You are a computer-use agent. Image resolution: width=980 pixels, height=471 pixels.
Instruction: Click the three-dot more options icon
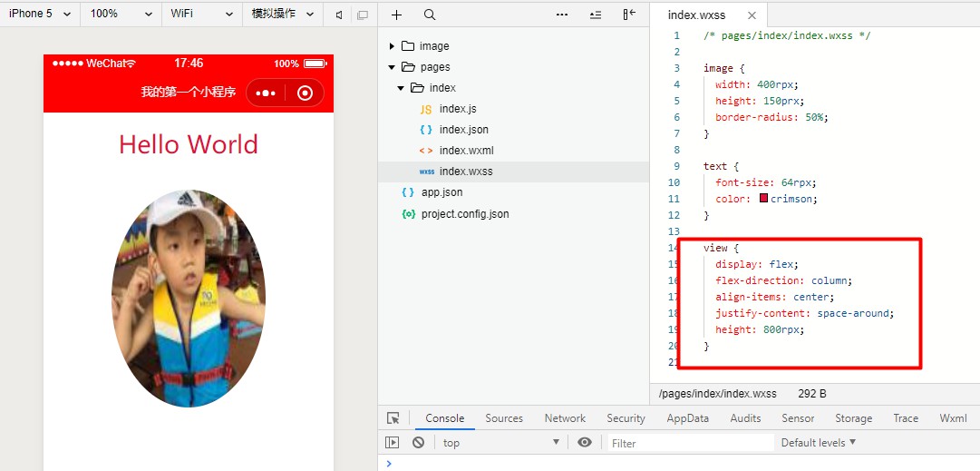562,15
